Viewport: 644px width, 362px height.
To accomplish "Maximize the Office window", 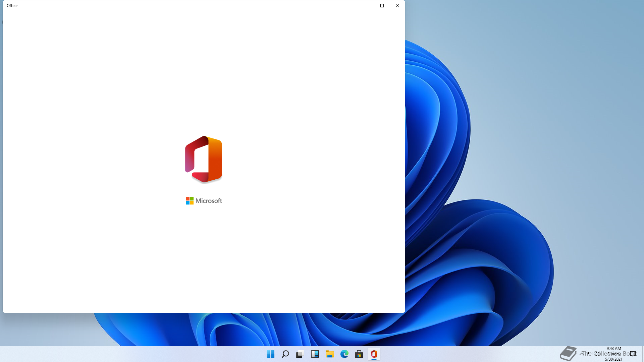I will [x=382, y=6].
